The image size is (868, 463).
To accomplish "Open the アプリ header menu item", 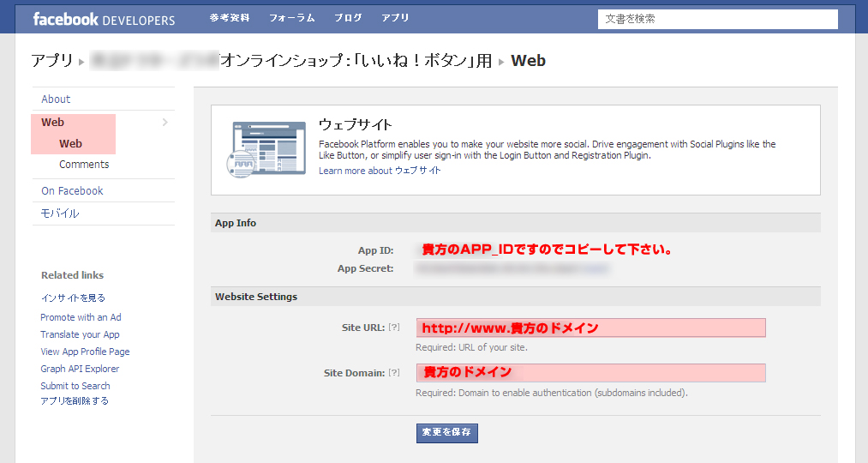I will pyautogui.click(x=395, y=18).
